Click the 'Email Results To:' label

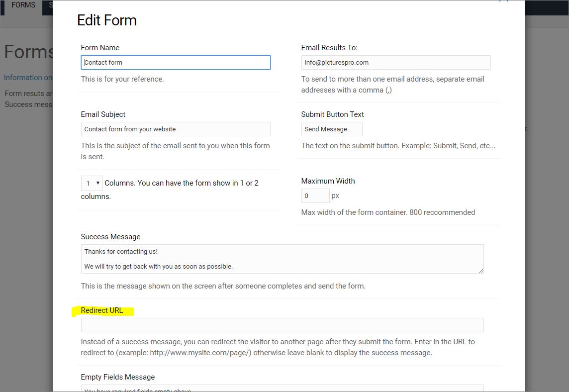(x=329, y=48)
